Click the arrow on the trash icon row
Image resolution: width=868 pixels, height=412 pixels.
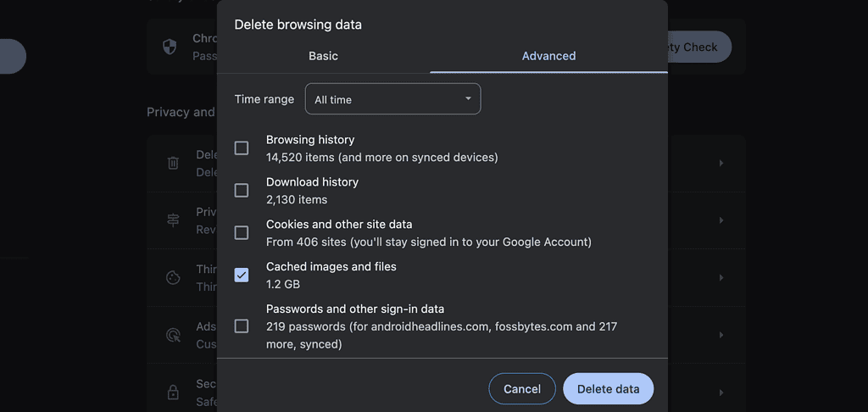(721, 163)
